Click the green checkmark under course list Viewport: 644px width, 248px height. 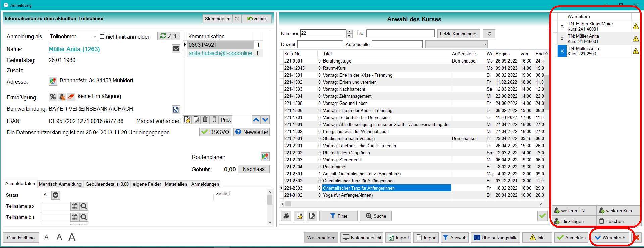coord(542,216)
